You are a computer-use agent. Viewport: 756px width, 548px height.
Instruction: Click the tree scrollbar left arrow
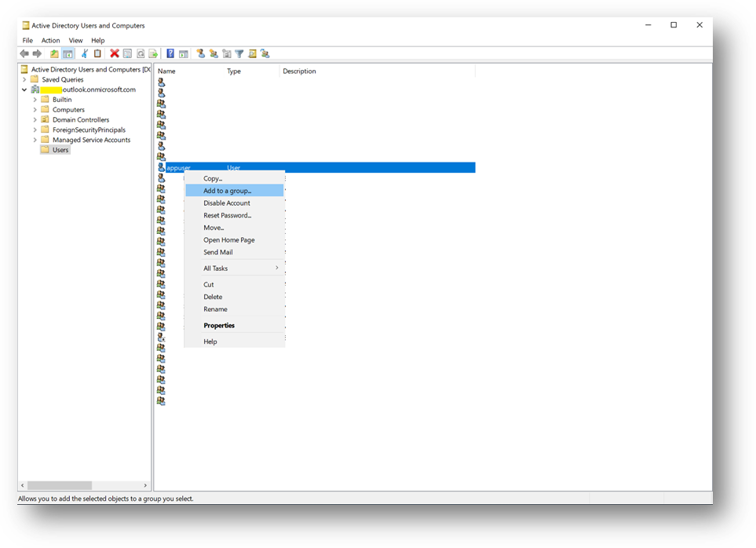click(x=23, y=485)
